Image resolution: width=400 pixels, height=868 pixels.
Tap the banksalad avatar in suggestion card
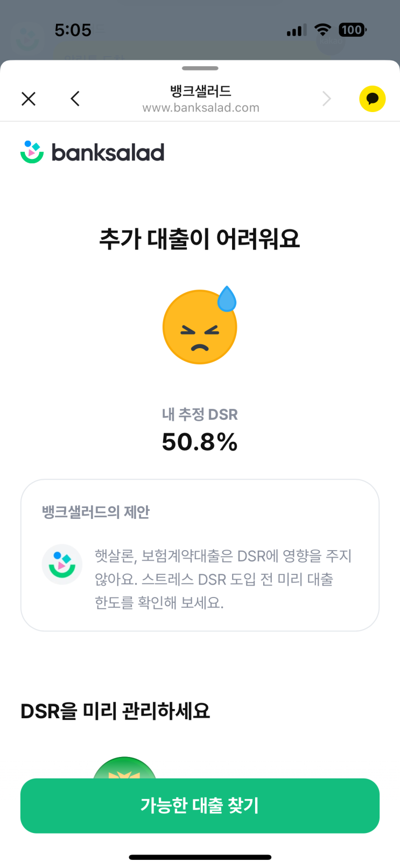click(62, 564)
